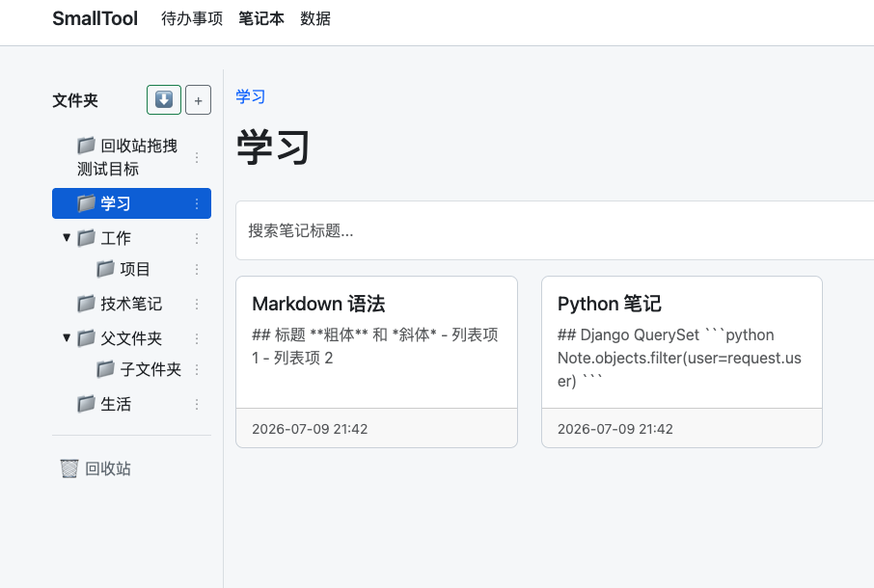Click the green download-arrow folder button
Screen dimensions: 874x588
pos(163,99)
